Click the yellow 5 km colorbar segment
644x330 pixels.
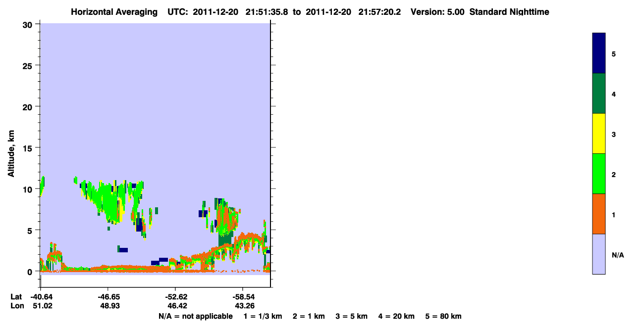point(599,134)
